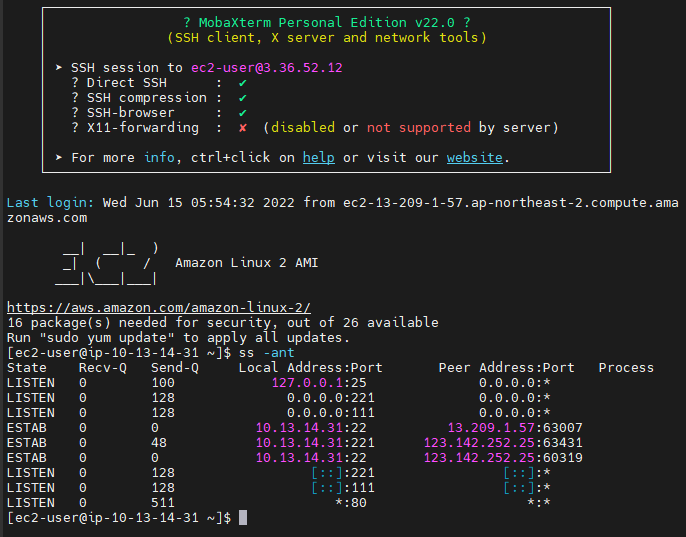Open the aws.amazon.com/amazon-linux-2 URL
Screen dimensions: 686x537
coord(159,308)
